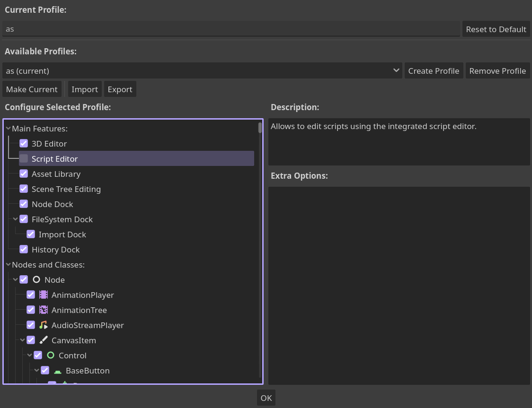
Task: Click the BaseButton icon
Action: pos(57,370)
